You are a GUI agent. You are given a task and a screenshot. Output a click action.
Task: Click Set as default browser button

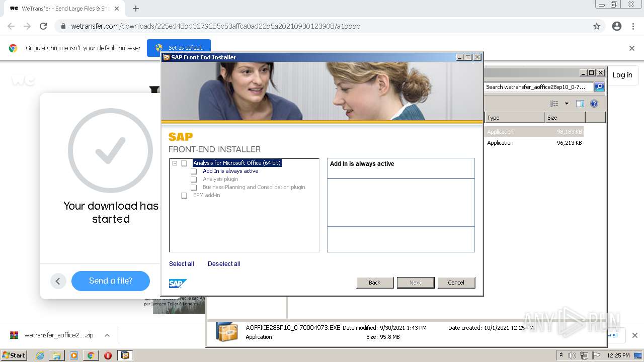(179, 48)
